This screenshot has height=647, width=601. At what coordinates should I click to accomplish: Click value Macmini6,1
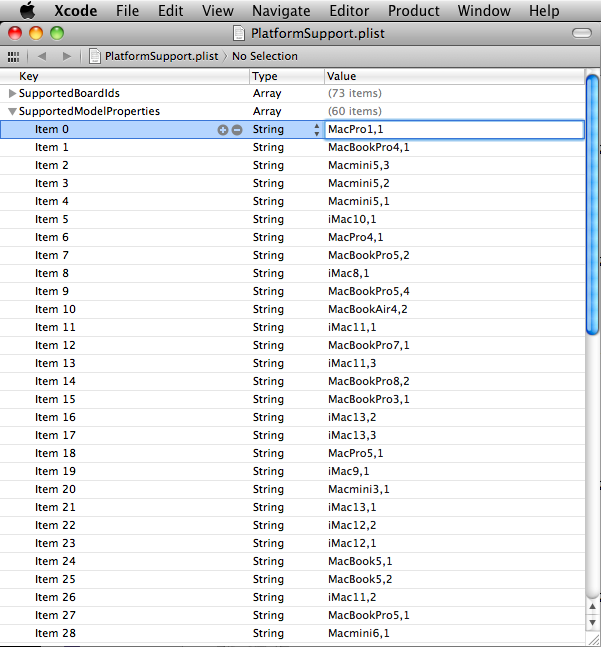pyautogui.click(x=358, y=633)
